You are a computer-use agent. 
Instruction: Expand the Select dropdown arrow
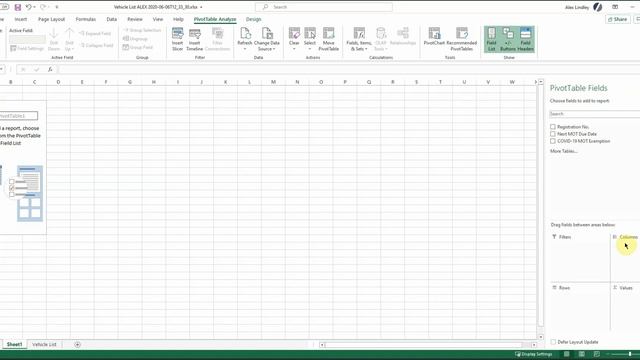[310, 49]
